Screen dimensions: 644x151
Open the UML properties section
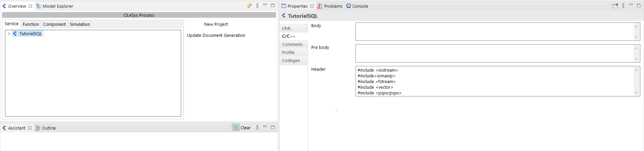click(293, 28)
